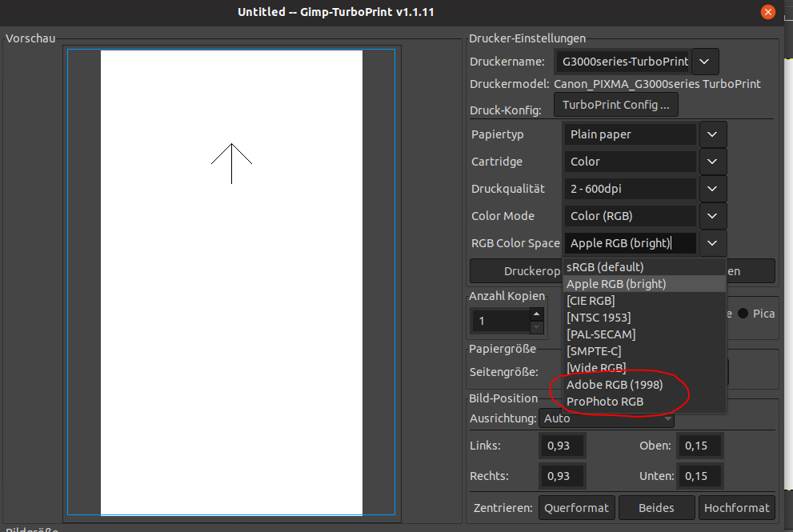Open the Color Mode dropdown
Image resolution: width=793 pixels, height=532 pixels.
[712, 216]
